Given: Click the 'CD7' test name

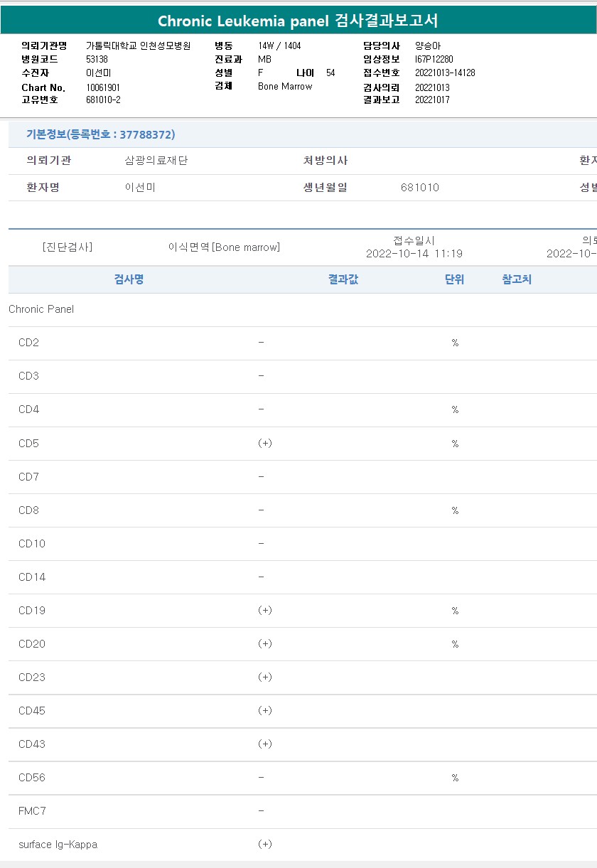Looking at the screenshot, I should tap(28, 477).
